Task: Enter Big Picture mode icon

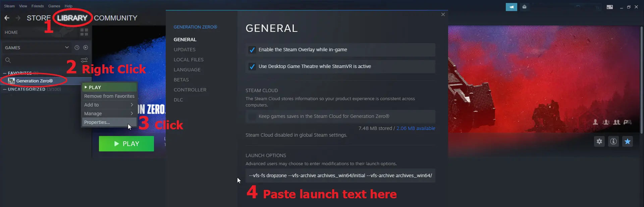Action: [x=610, y=7]
